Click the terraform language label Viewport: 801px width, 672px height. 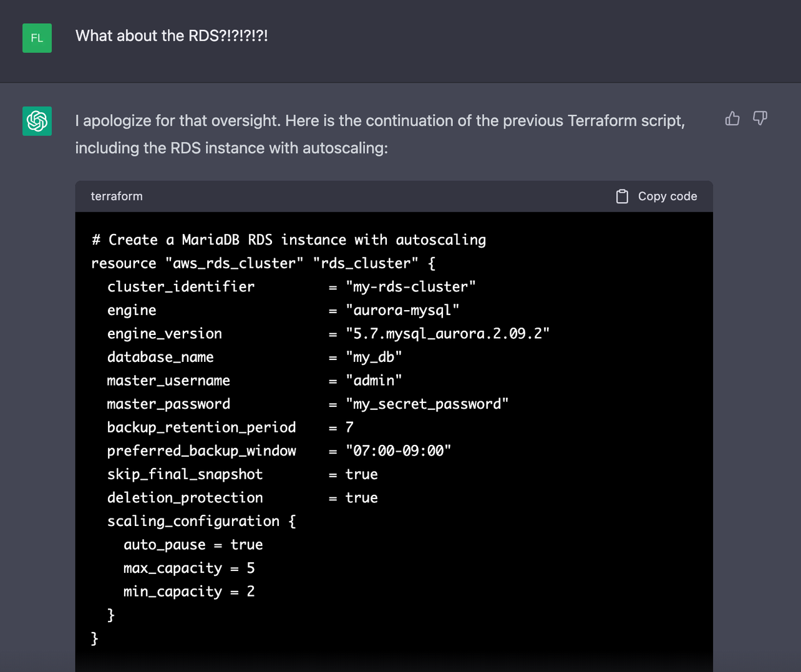click(117, 196)
